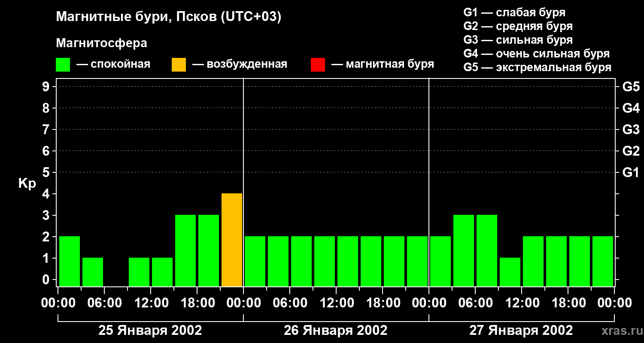Click the '18:00' time label under 26 Января
The height and width of the screenshot is (343, 644).
(x=383, y=304)
